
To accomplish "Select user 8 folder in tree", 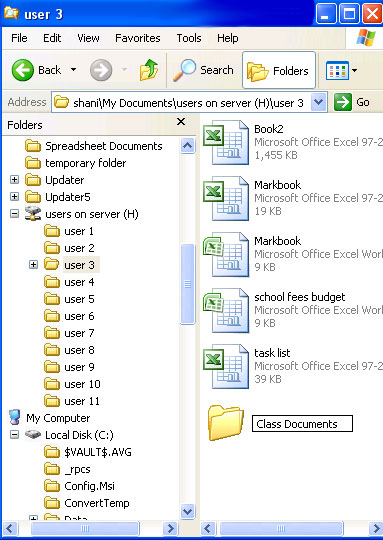I will (69, 350).
